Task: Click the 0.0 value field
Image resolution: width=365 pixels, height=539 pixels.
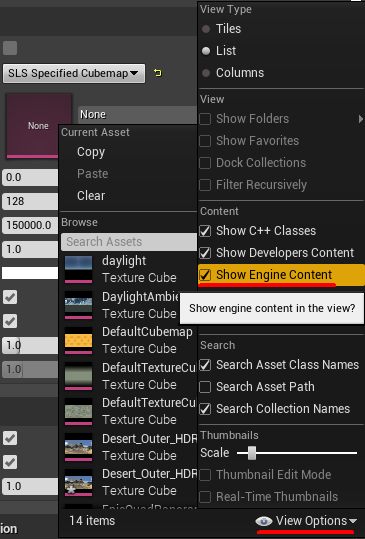Action: (x=30, y=177)
